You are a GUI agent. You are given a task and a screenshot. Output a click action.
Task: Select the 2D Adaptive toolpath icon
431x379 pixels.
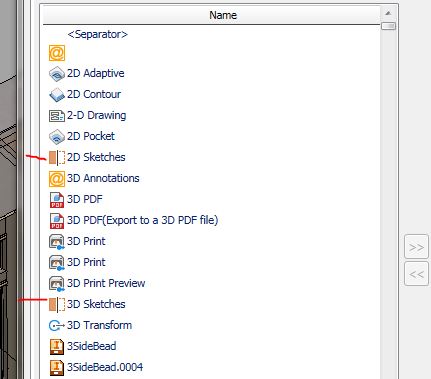tap(57, 74)
